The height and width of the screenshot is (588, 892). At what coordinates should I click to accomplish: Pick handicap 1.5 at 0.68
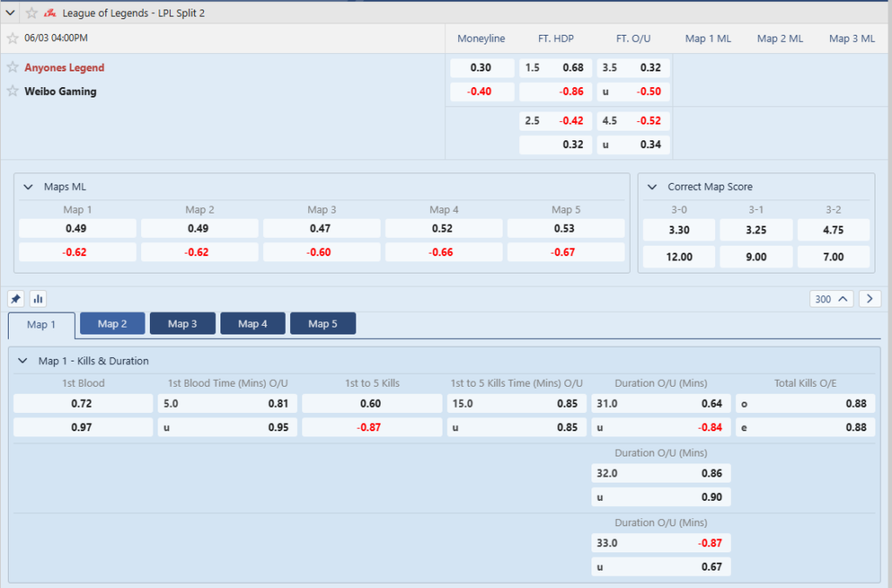555,68
